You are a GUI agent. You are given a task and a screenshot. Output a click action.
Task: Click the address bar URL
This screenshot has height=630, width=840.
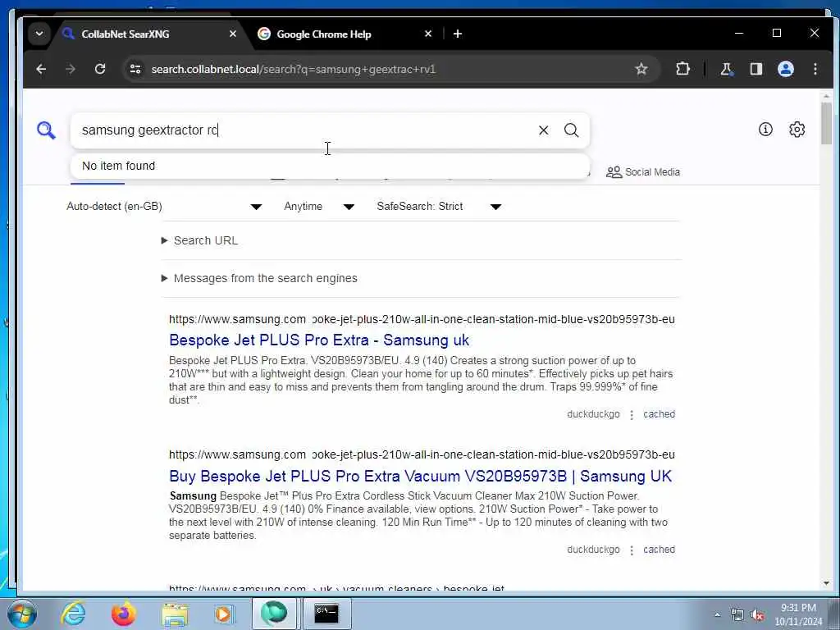point(294,69)
